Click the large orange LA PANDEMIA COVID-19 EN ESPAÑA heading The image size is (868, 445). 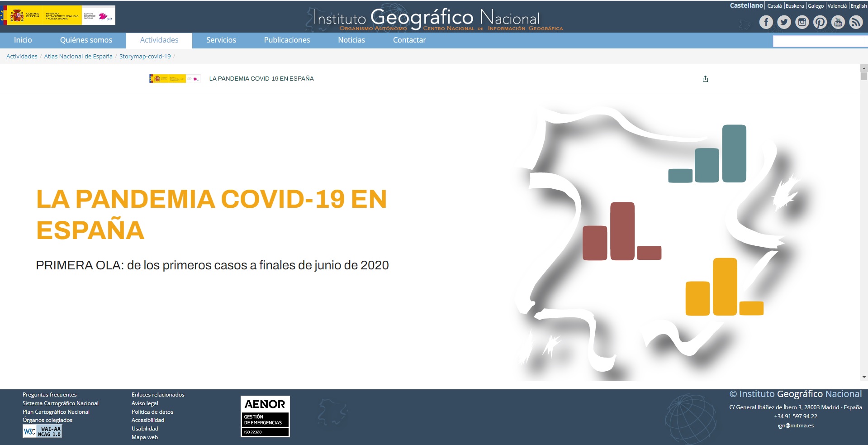click(x=212, y=215)
